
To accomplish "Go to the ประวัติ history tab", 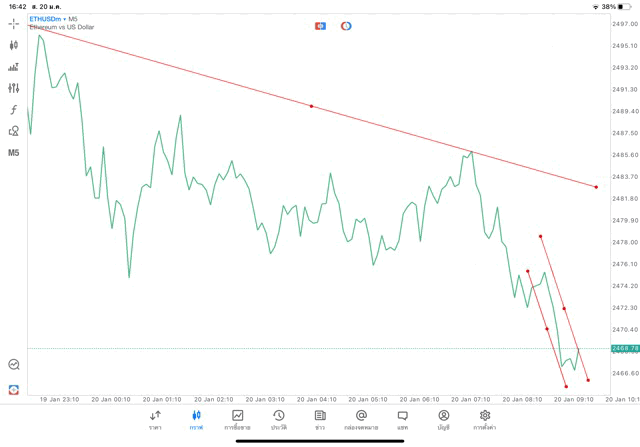I will click(278, 419).
